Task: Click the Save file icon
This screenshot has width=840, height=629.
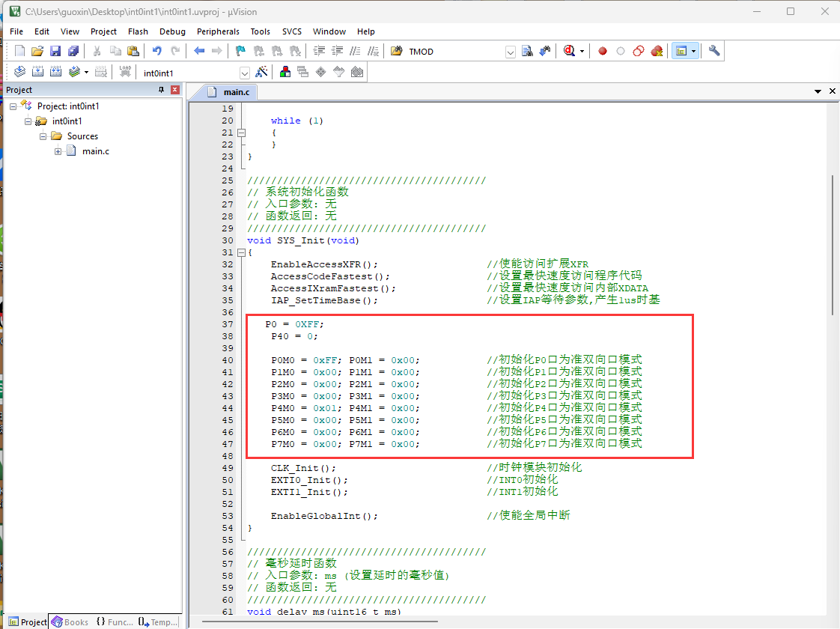Action: 55,51
